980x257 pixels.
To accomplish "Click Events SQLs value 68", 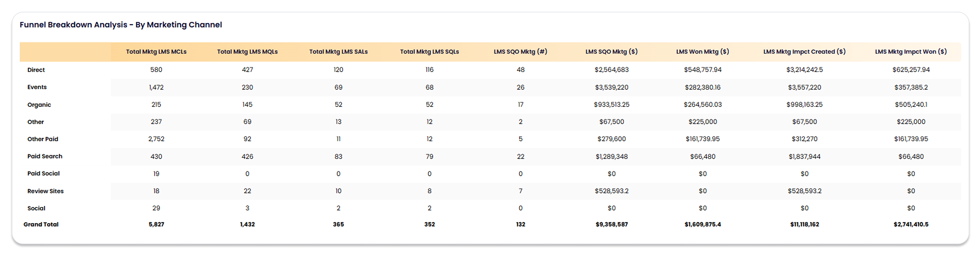I will coord(430,87).
